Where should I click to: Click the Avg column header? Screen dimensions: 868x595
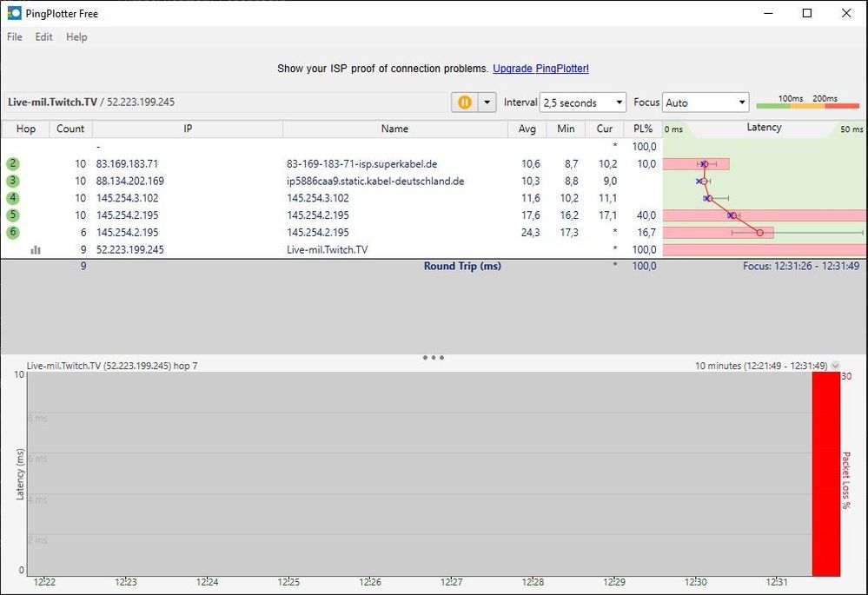(527, 129)
